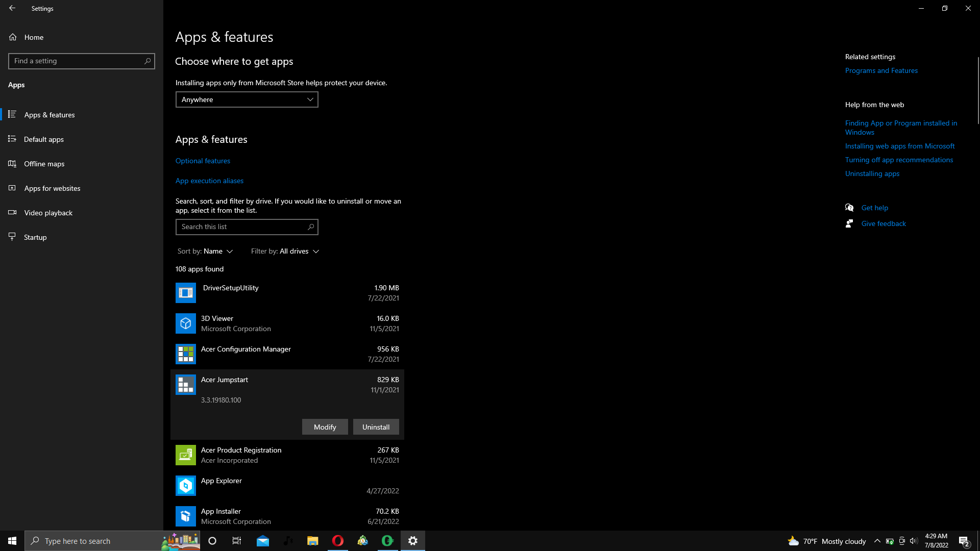Click the Settings back arrow
This screenshot has height=551, width=980.
(x=12, y=8)
